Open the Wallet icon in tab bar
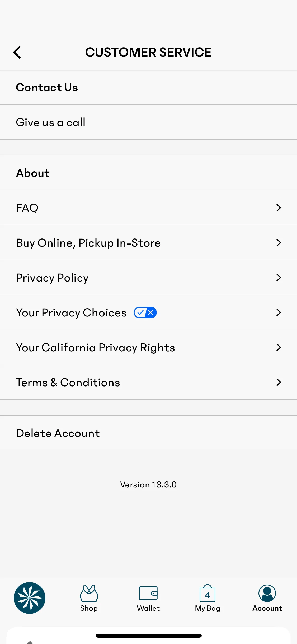297x644 pixels. 148,593
